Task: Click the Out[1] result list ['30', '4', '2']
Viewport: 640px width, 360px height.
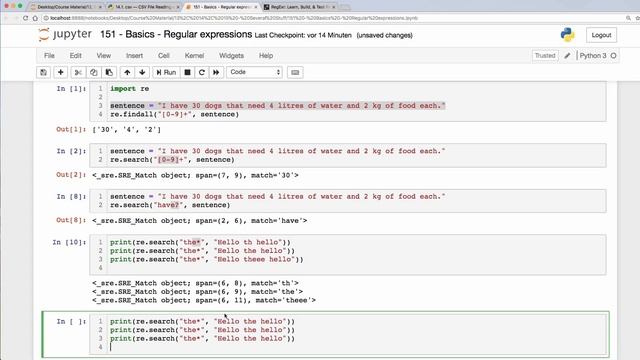Action: click(127, 129)
